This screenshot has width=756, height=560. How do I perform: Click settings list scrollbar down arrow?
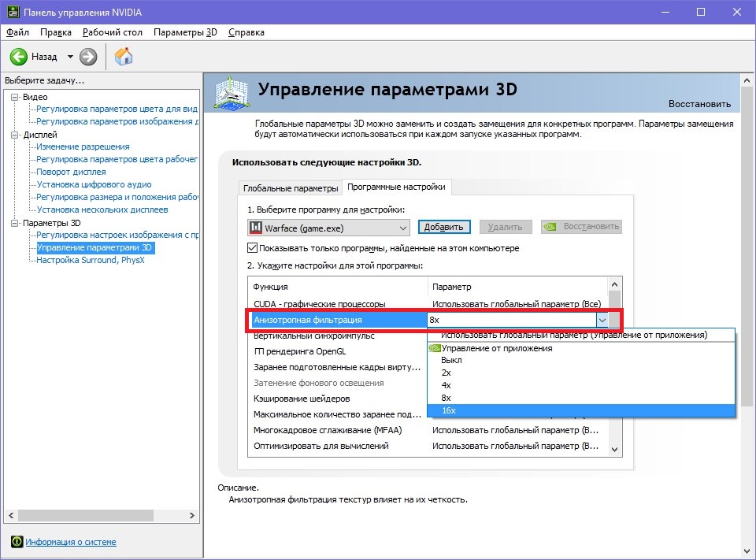(614, 449)
